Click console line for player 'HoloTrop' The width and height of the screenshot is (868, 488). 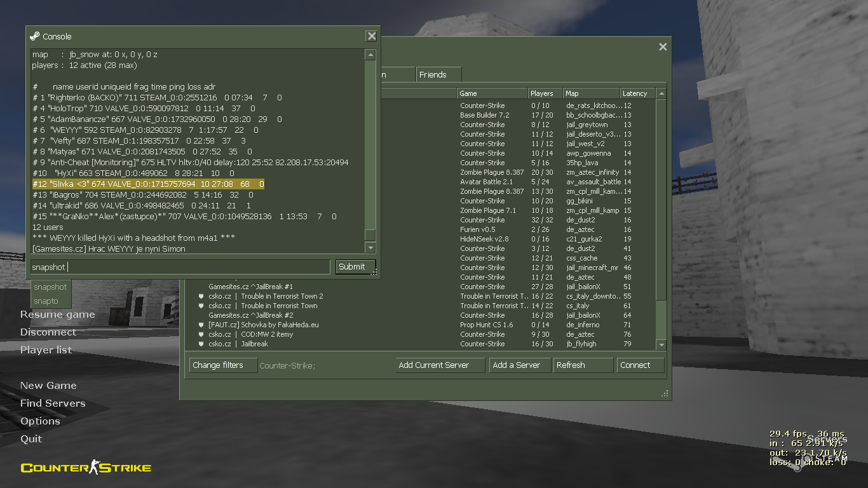[144, 109]
